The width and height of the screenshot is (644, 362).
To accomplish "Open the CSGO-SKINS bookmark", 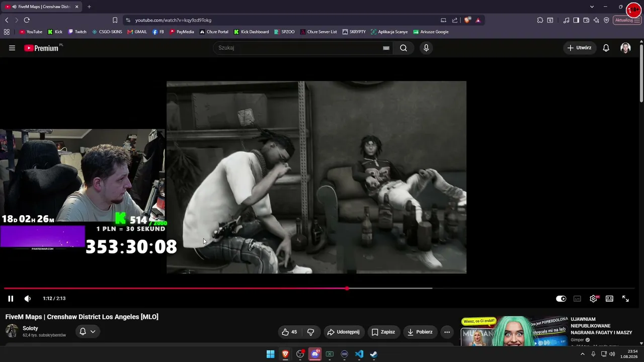I will pos(107,32).
